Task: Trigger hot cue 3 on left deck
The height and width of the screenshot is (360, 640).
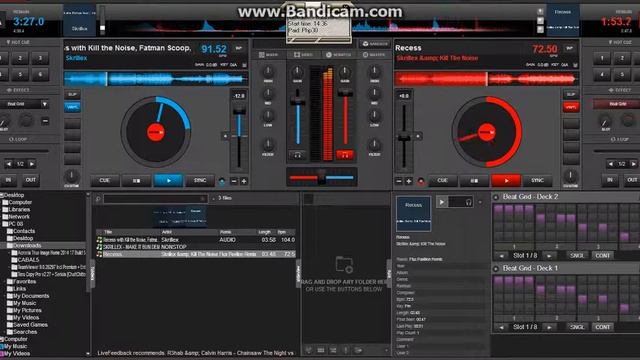Action: point(40,58)
